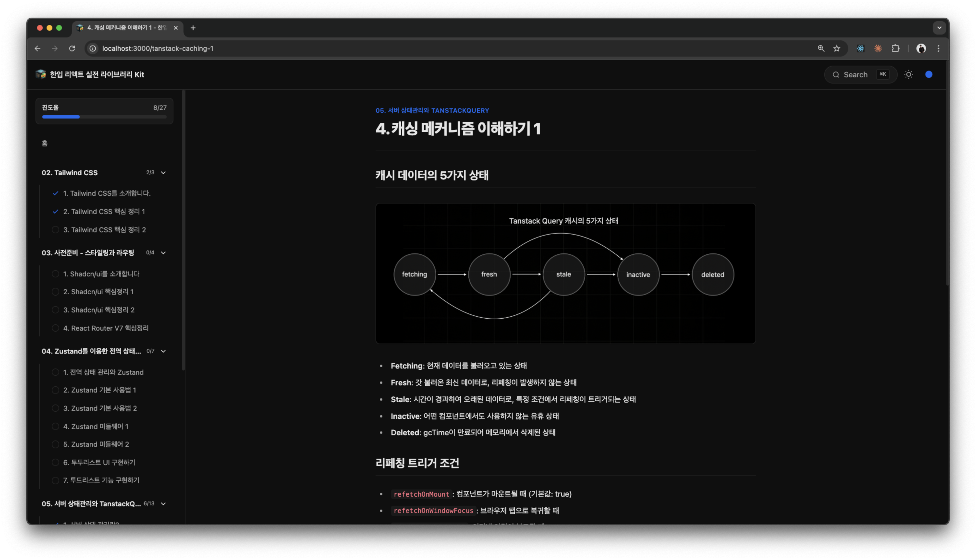The image size is (976, 560).
Task: Open the browser extensions puzzle icon
Action: (896, 48)
